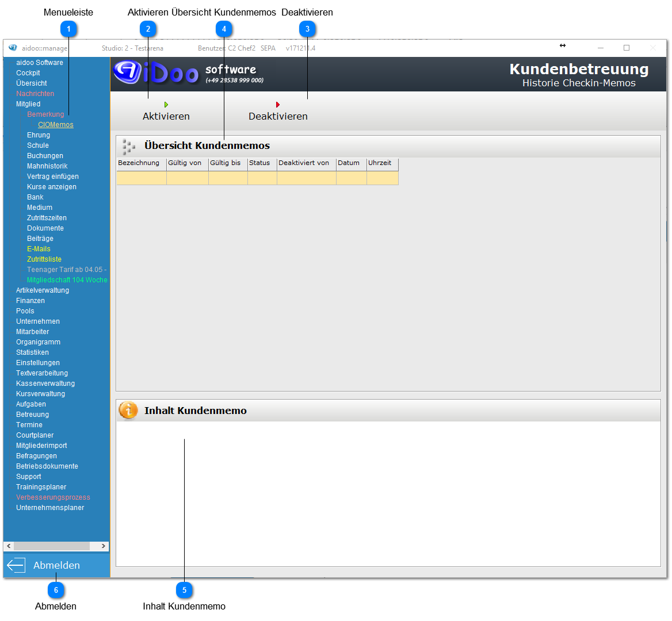Open Beiträge entry

[40, 239]
